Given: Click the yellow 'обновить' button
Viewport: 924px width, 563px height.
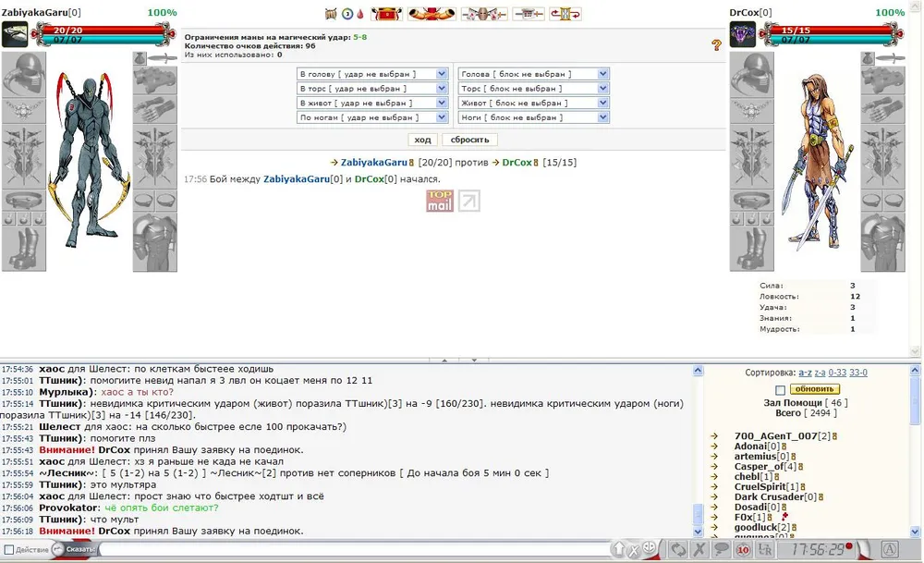Looking at the screenshot, I should click(814, 389).
